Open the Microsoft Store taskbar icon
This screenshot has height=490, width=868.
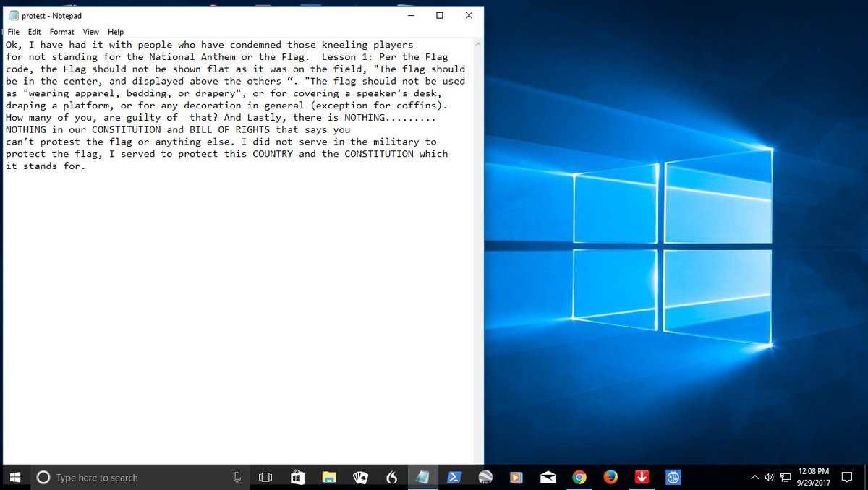297,477
